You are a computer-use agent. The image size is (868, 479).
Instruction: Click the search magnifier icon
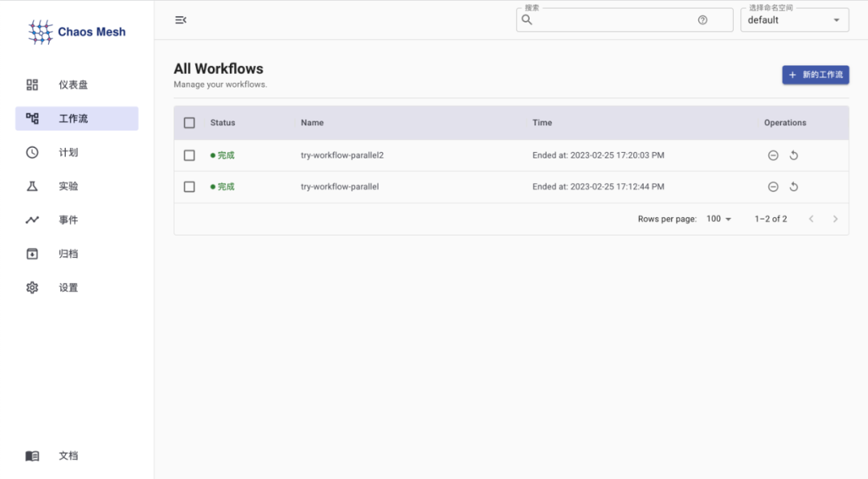[527, 20]
